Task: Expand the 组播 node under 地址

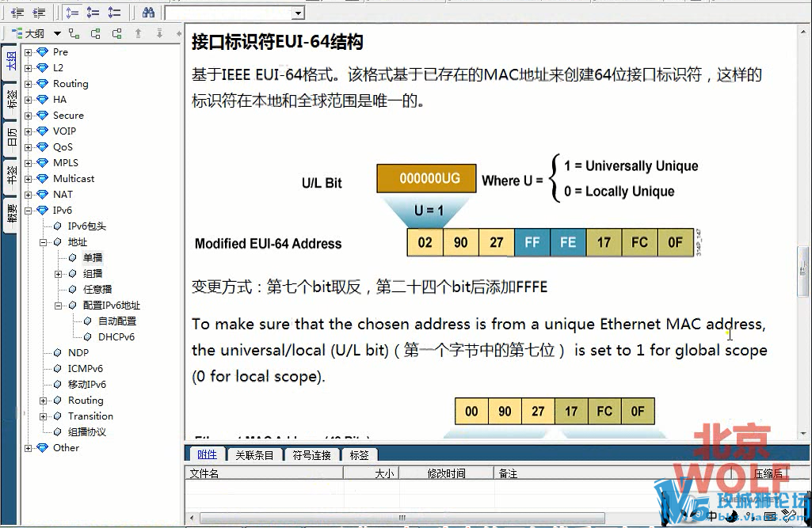Action: pos(59,274)
